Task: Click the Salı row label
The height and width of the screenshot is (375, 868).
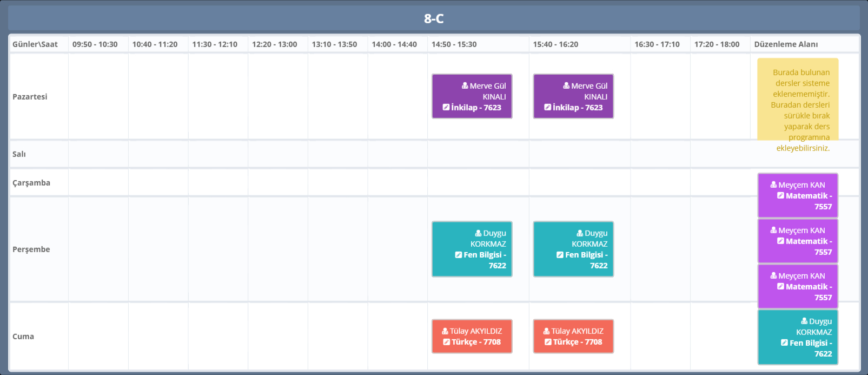Action: click(19, 154)
